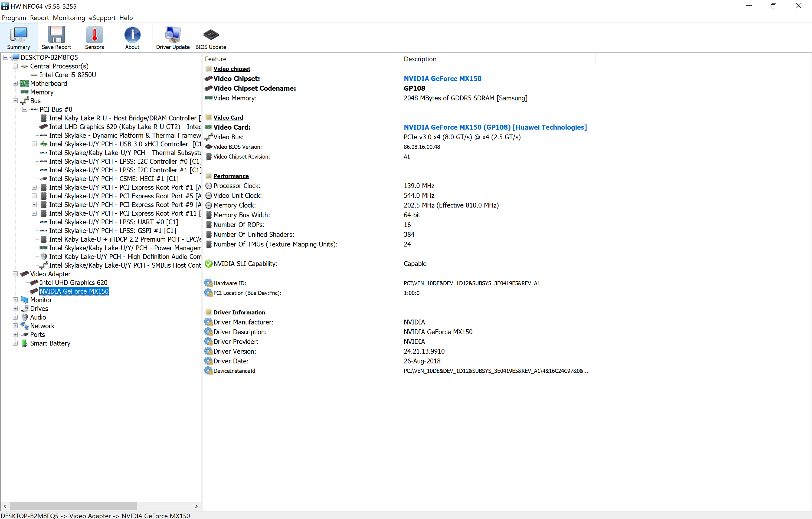Click the Performance section heading
The image size is (812, 519).
(231, 176)
